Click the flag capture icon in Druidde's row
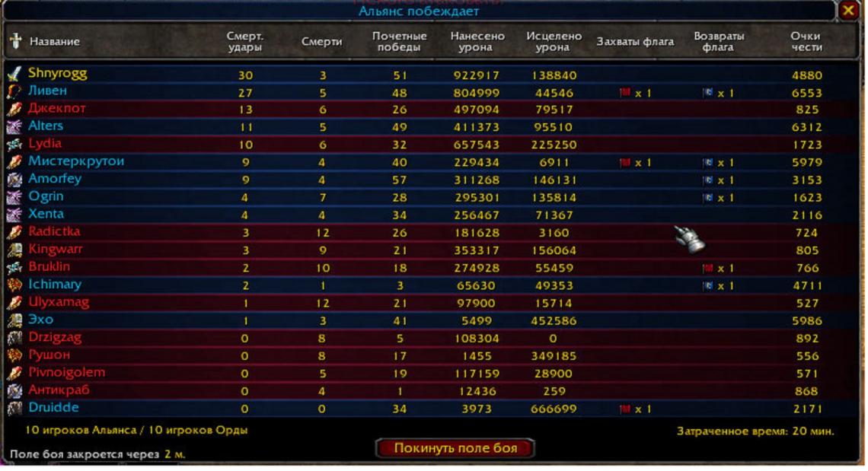 point(625,409)
